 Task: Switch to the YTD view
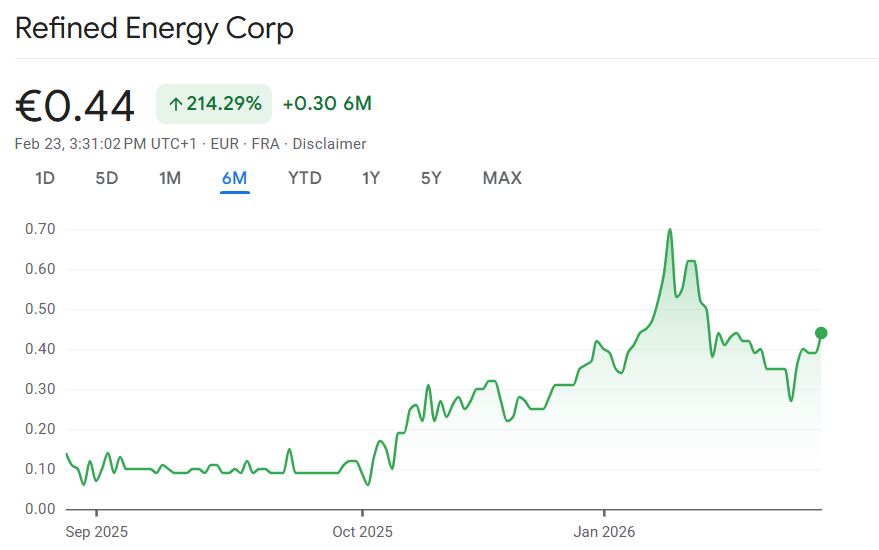[305, 179]
